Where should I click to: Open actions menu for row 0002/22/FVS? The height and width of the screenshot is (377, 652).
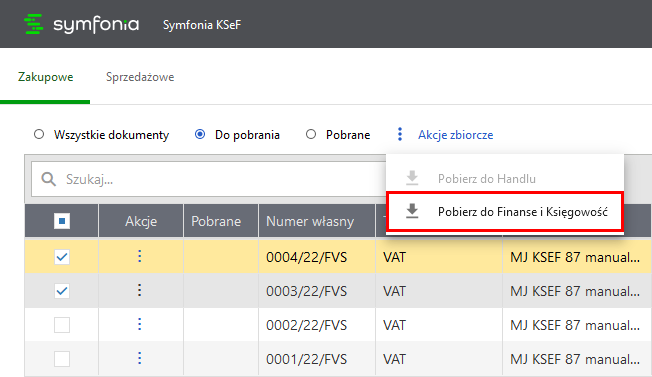tap(140, 324)
